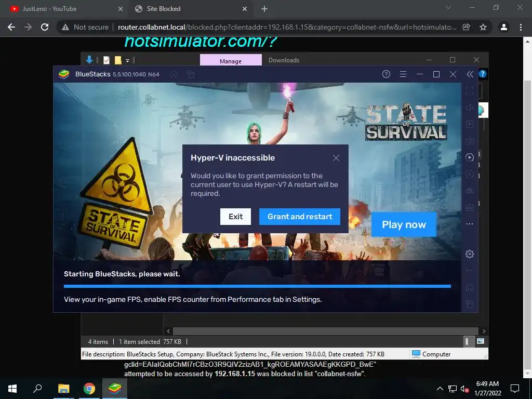
Task: Open Windows notification center
Action: click(x=515, y=389)
